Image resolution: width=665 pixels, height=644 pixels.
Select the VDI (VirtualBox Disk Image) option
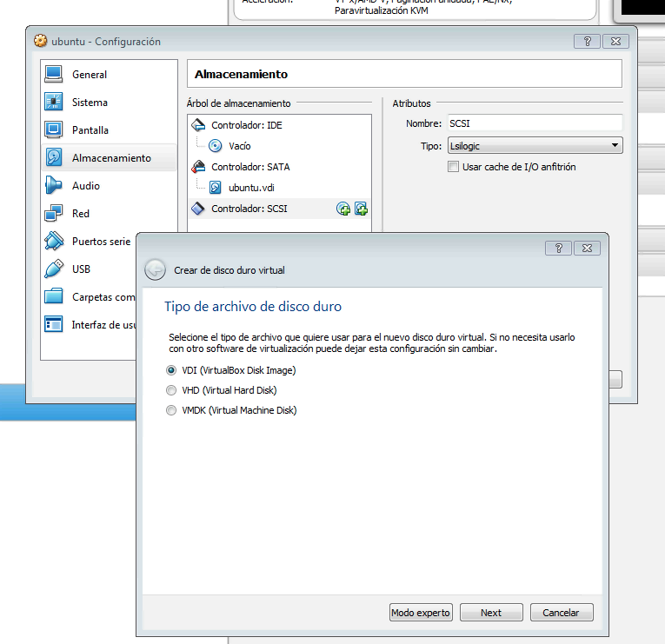click(171, 370)
